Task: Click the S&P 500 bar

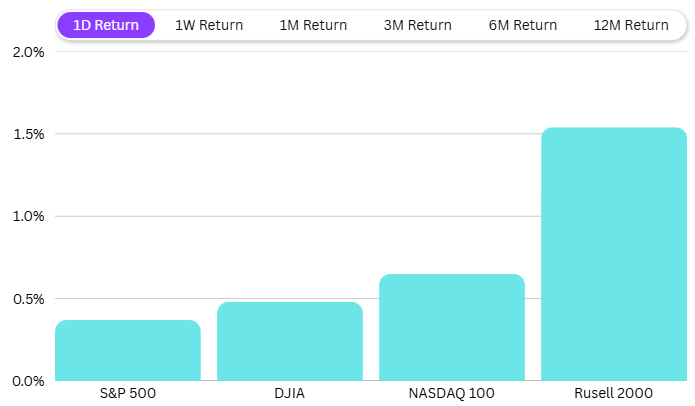Action: tap(128, 350)
